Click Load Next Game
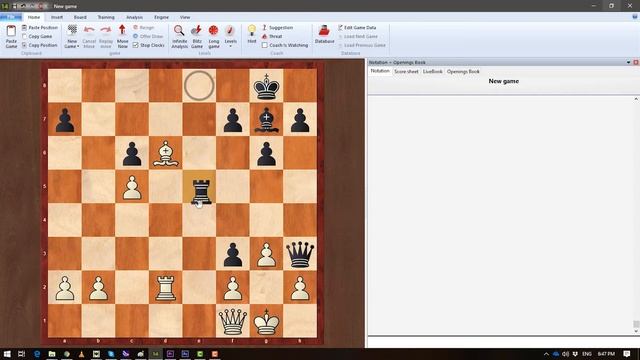640x360 pixels. [x=358, y=36]
